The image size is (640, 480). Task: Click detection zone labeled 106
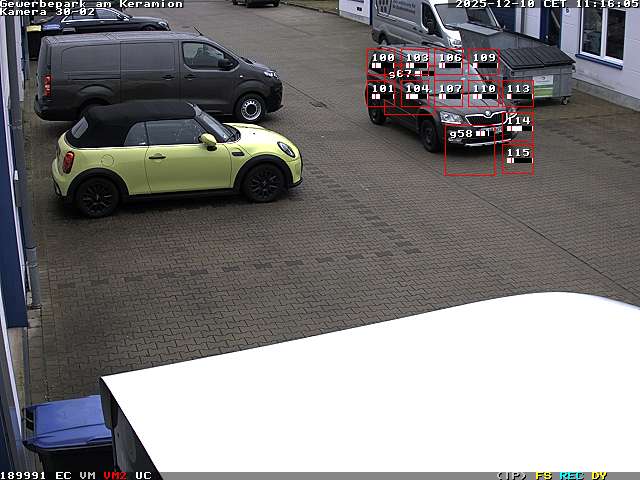[451, 58]
